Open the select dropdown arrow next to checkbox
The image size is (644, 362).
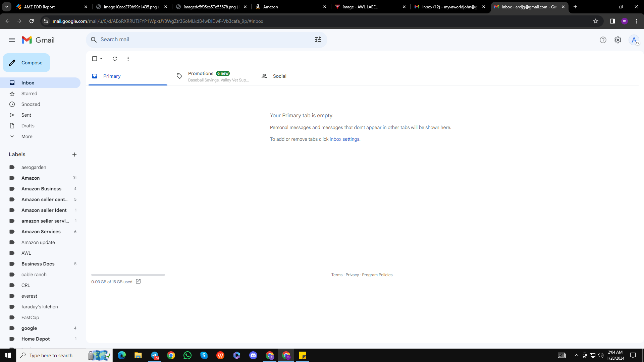tap(101, 59)
